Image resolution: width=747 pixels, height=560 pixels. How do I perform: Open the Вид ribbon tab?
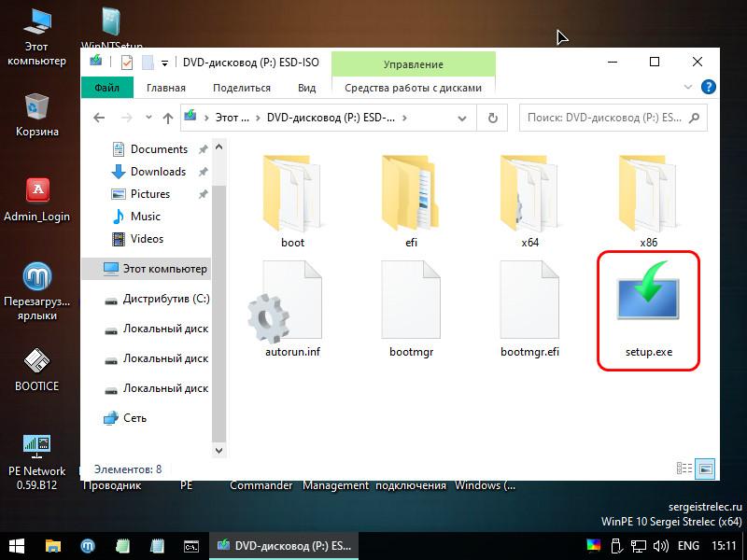coord(307,88)
